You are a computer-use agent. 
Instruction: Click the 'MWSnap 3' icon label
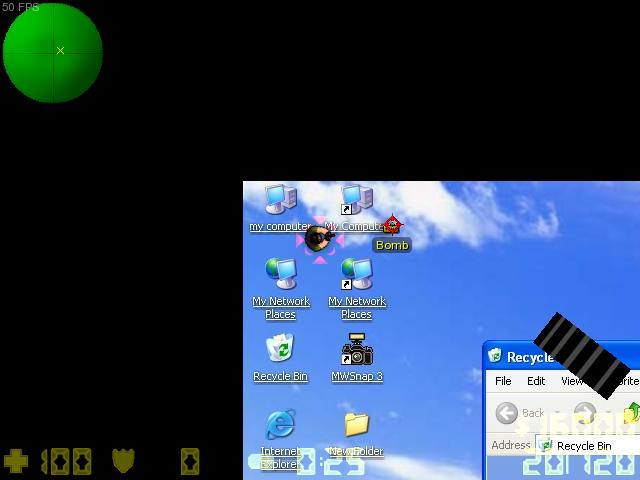[357, 376]
